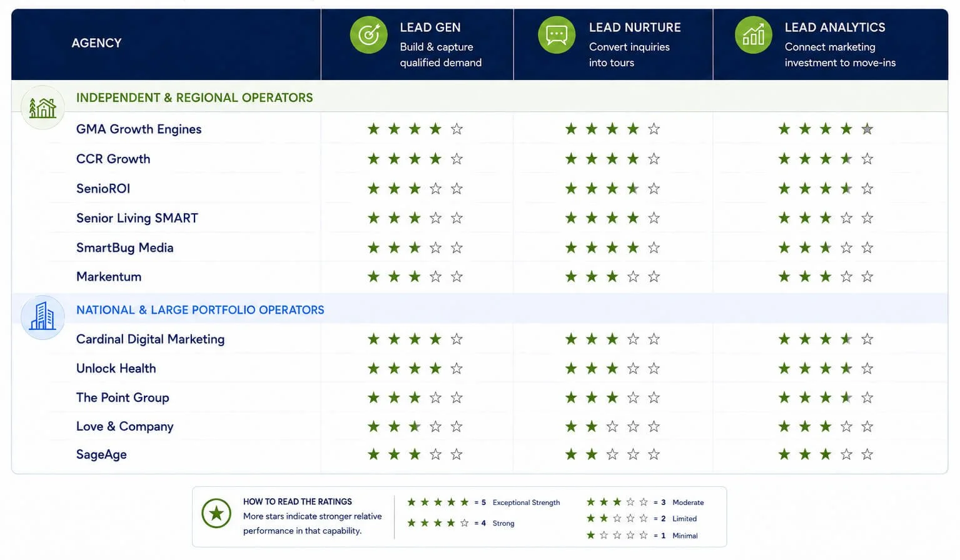Click Cardinal Digital Marketing's Lead Nurture star rating
The width and height of the screenshot is (960, 560).
coord(612,339)
